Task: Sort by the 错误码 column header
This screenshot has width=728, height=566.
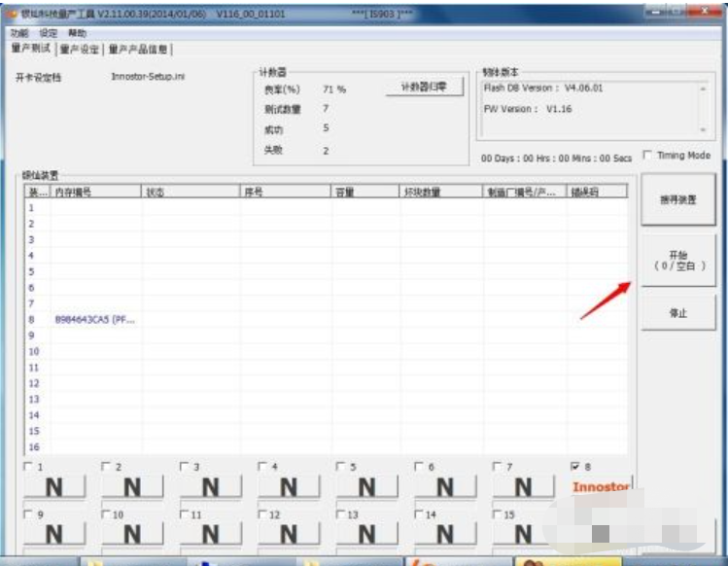Action: pos(597,192)
